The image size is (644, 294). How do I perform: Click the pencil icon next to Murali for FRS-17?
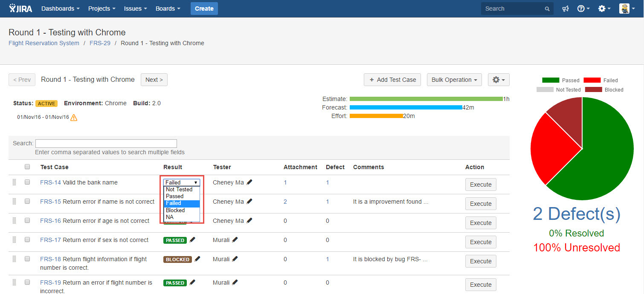coord(235,240)
